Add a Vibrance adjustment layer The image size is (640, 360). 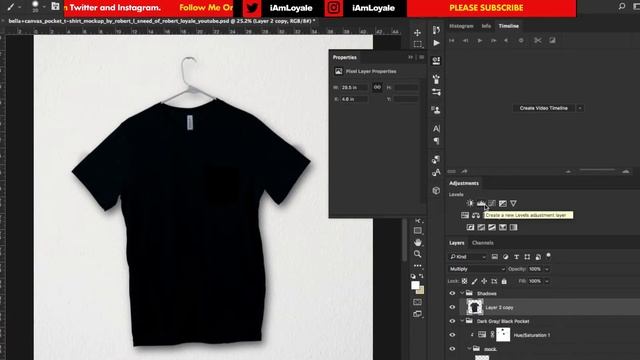tap(513, 203)
